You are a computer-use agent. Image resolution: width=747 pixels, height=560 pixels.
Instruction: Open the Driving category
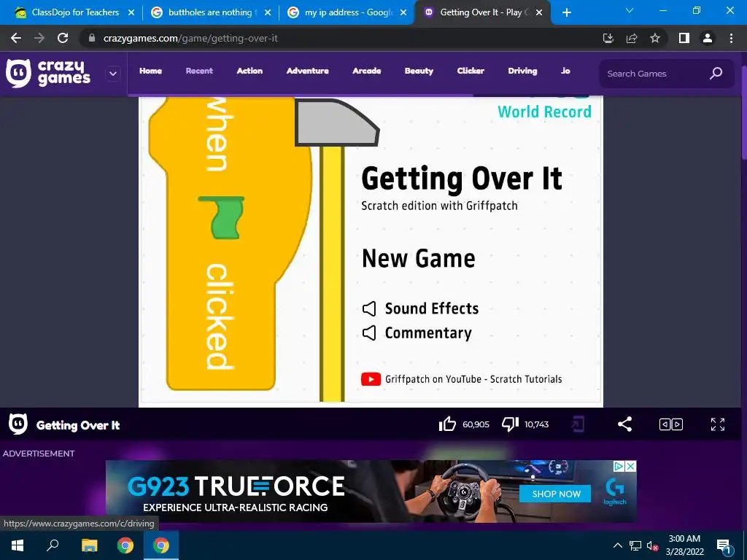(522, 71)
